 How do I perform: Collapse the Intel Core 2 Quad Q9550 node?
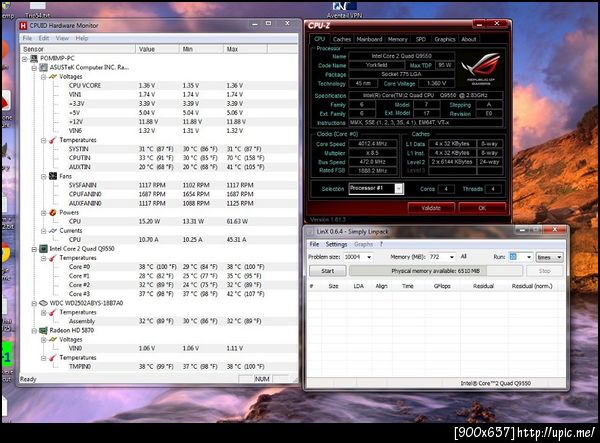pyautogui.click(x=34, y=249)
